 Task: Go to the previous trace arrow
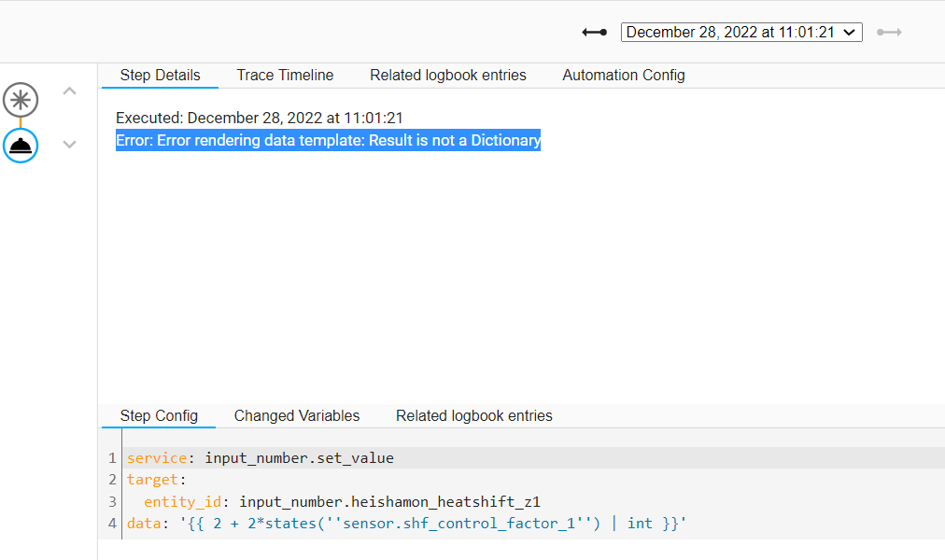[594, 33]
